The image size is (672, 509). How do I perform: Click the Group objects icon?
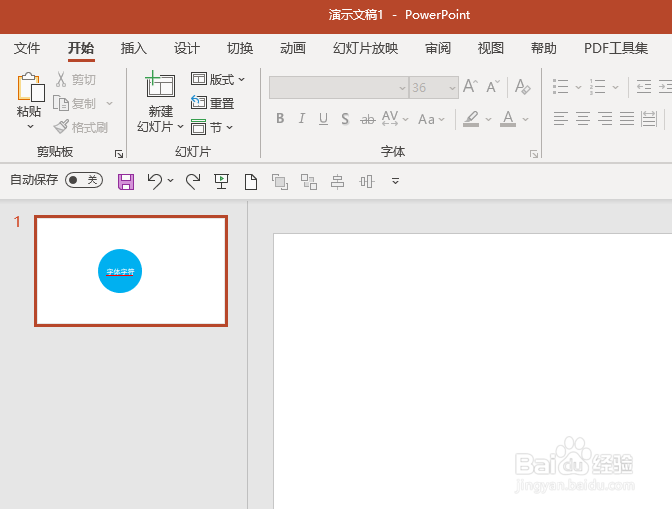point(309,182)
